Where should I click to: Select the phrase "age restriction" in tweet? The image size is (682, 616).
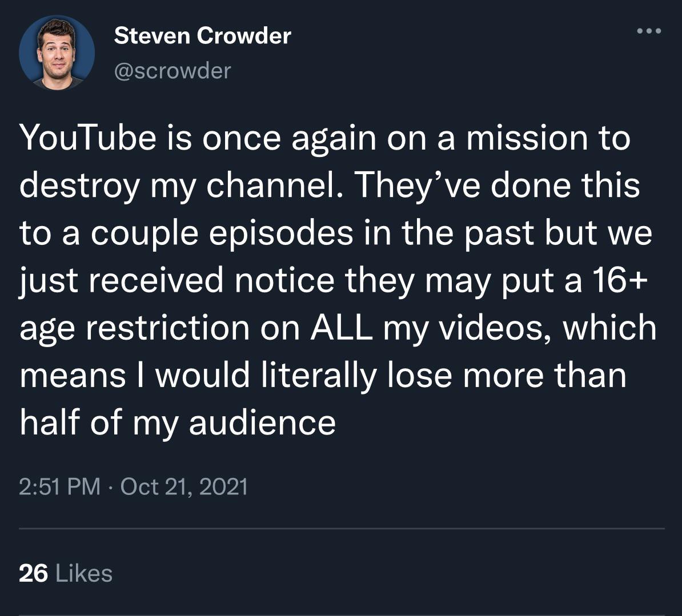(x=134, y=328)
